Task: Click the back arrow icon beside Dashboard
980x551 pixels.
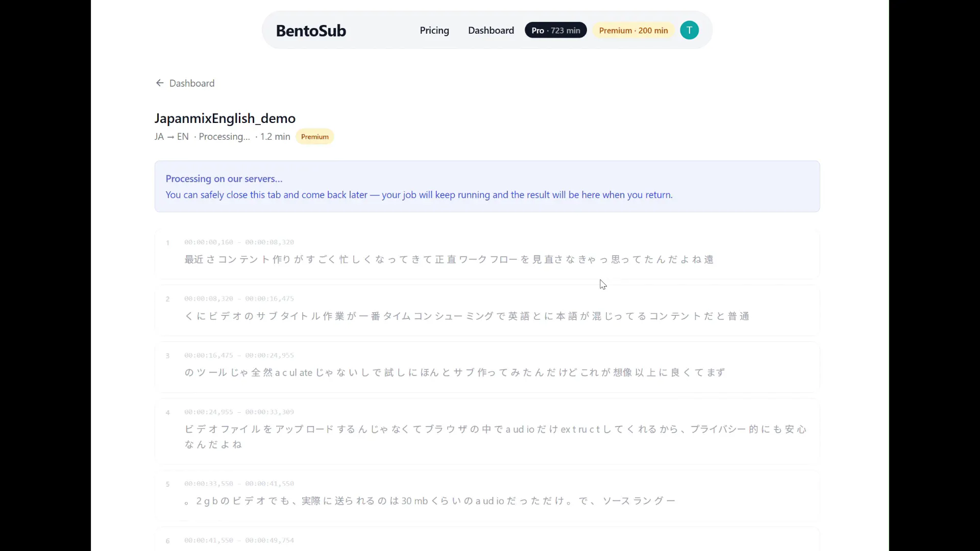Action: (160, 83)
